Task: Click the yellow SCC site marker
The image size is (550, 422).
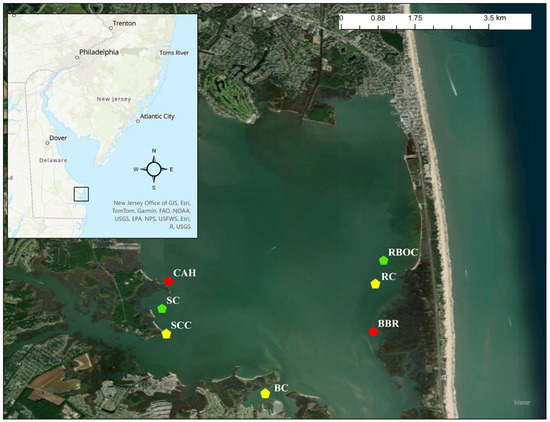Action: click(x=166, y=334)
